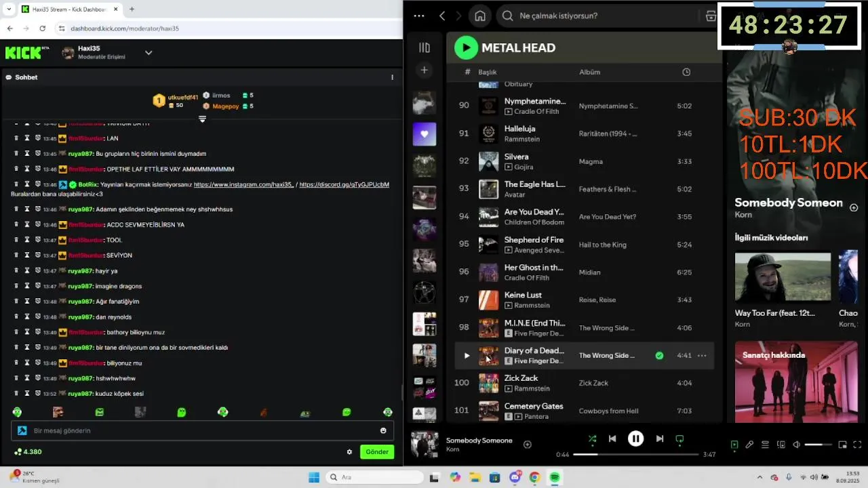Show hidden system tray icons

pyautogui.click(x=759, y=477)
